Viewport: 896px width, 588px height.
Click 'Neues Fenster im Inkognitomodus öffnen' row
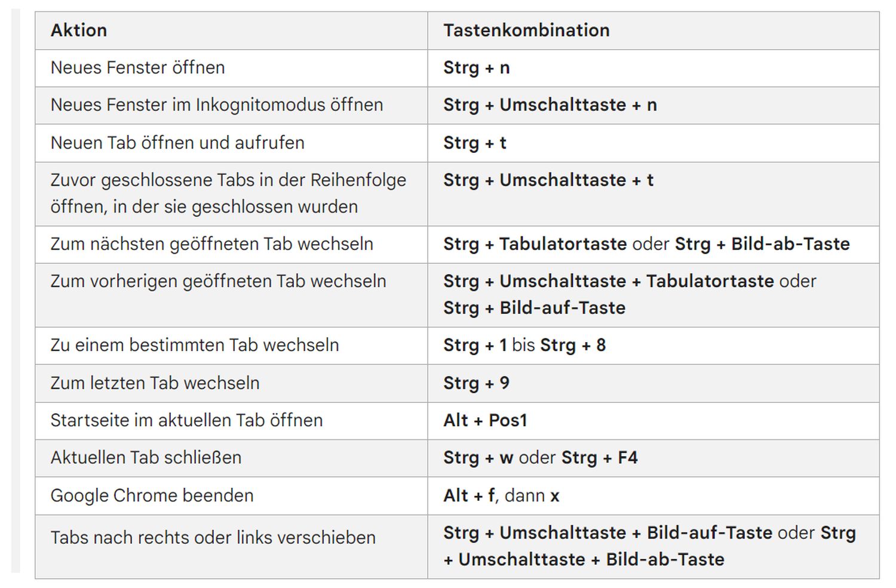click(216, 105)
